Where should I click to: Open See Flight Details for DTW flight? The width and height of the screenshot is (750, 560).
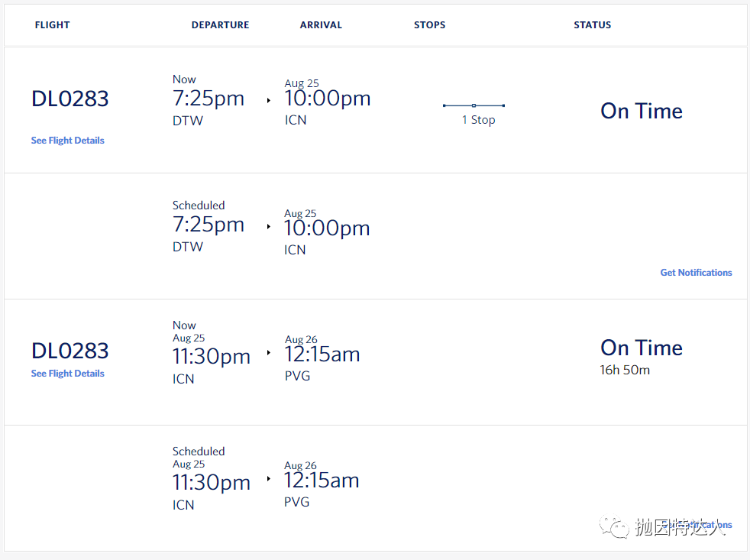click(67, 141)
